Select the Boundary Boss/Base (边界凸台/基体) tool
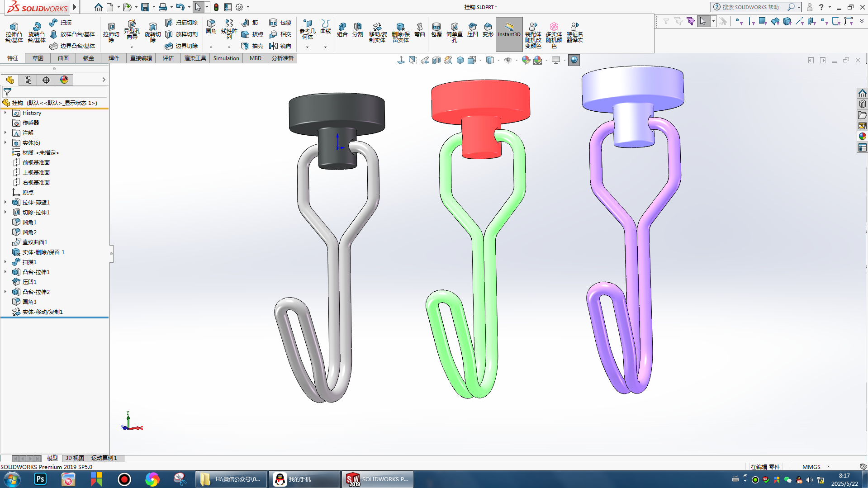This screenshot has width=868, height=488. (72, 46)
